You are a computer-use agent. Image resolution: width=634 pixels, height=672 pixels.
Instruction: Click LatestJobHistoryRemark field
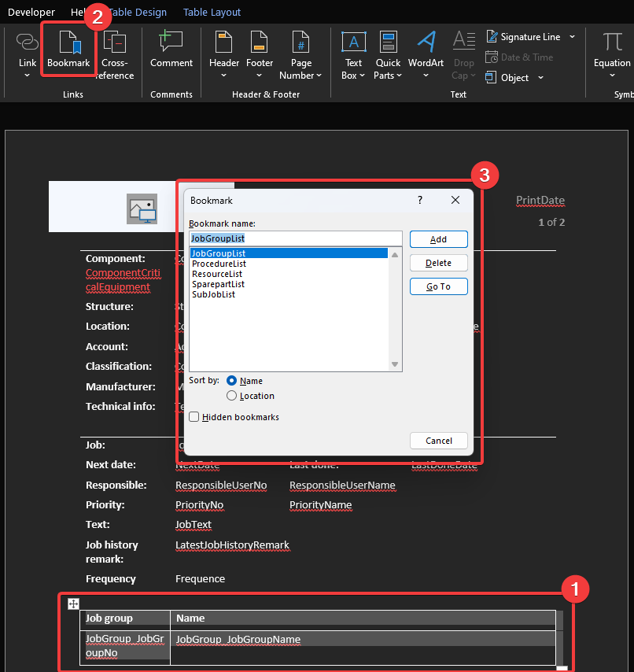pyautogui.click(x=232, y=545)
